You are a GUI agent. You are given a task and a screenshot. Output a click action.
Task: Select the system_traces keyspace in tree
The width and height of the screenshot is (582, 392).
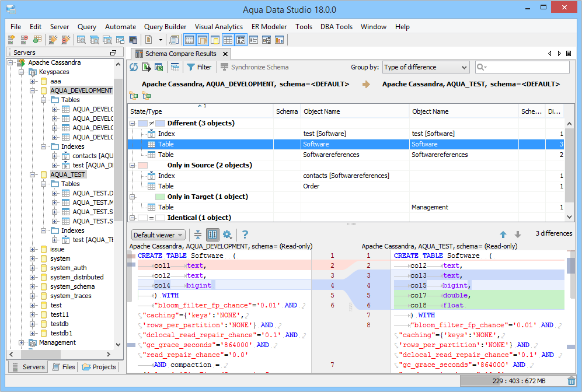pos(71,296)
